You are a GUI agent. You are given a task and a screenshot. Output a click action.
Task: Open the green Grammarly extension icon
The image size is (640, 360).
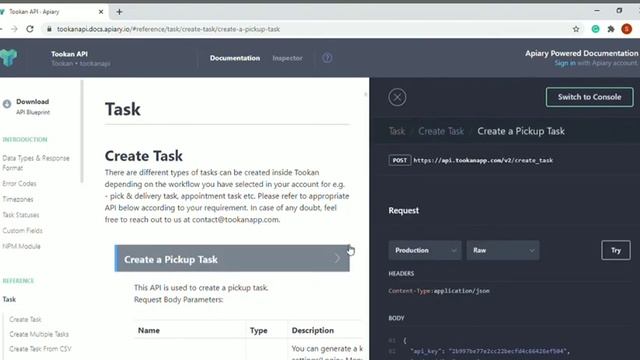596,29
